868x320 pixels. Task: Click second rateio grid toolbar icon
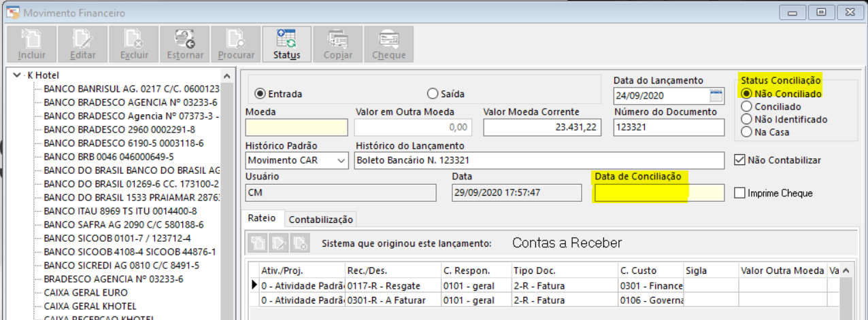click(279, 242)
